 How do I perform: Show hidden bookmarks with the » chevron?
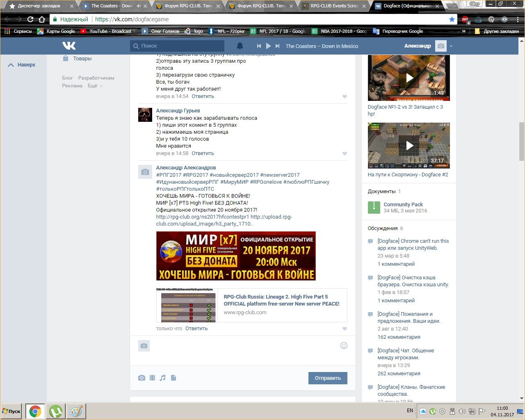coord(464,31)
